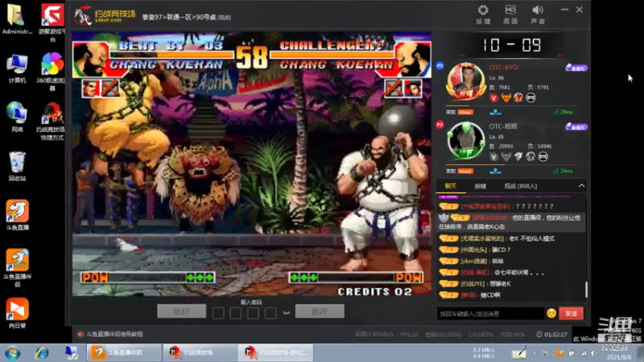The width and height of the screenshot is (644, 362).
Task: Open OTC-辉辉 player avatar
Action: pyautogui.click(x=466, y=140)
